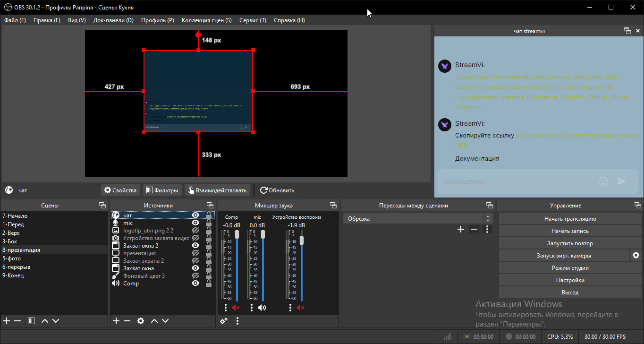Open transition properties three-dot icon
644x344 pixels.
tap(488, 229)
